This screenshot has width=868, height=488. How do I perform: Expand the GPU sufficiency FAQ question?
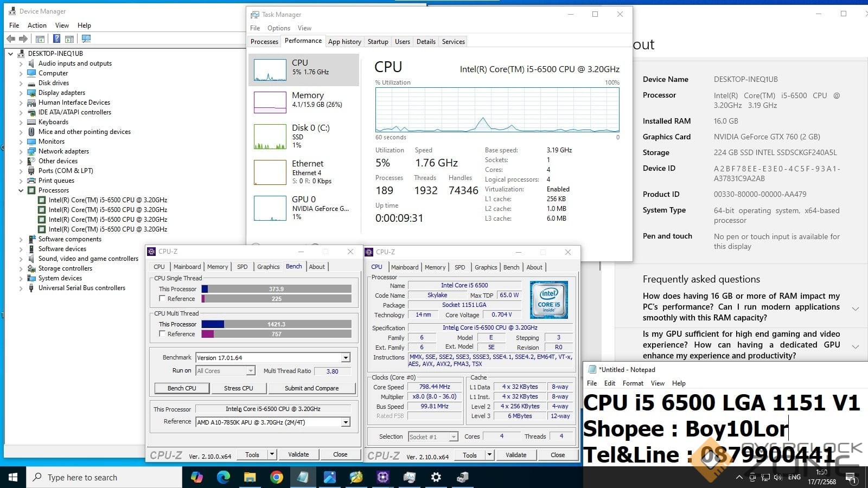point(856,346)
